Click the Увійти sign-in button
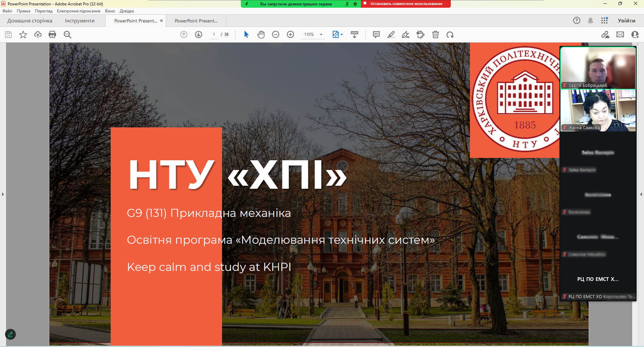 pos(626,21)
